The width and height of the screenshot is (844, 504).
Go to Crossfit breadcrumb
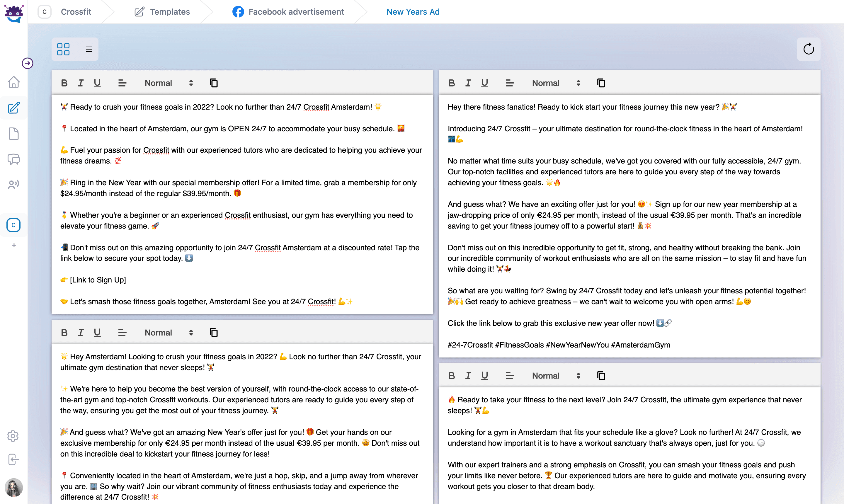(x=76, y=11)
